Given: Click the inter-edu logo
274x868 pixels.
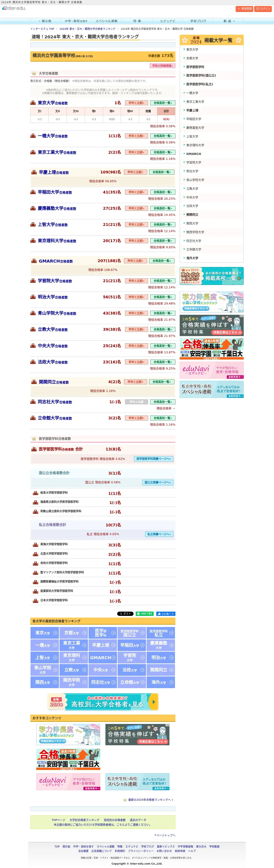Looking at the screenshot, I should (x=13, y=8).
